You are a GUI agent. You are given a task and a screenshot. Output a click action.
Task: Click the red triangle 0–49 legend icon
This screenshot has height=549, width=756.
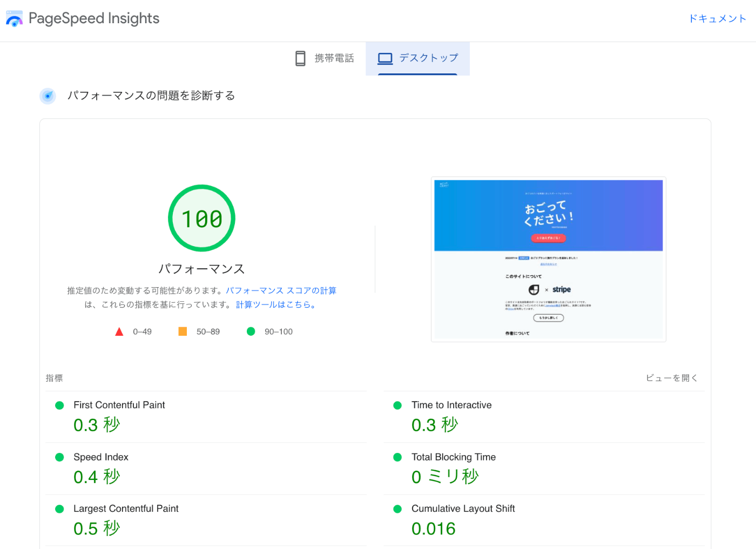pos(119,331)
